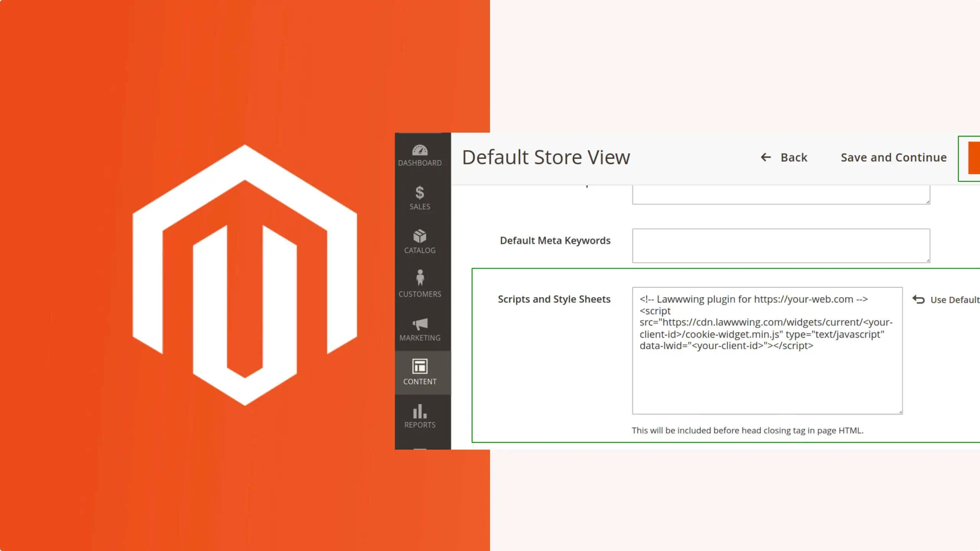The height and width of the screenshot is (551, 980).
Task: Select the CATALOG menu label
Action: tap(420, 250)
